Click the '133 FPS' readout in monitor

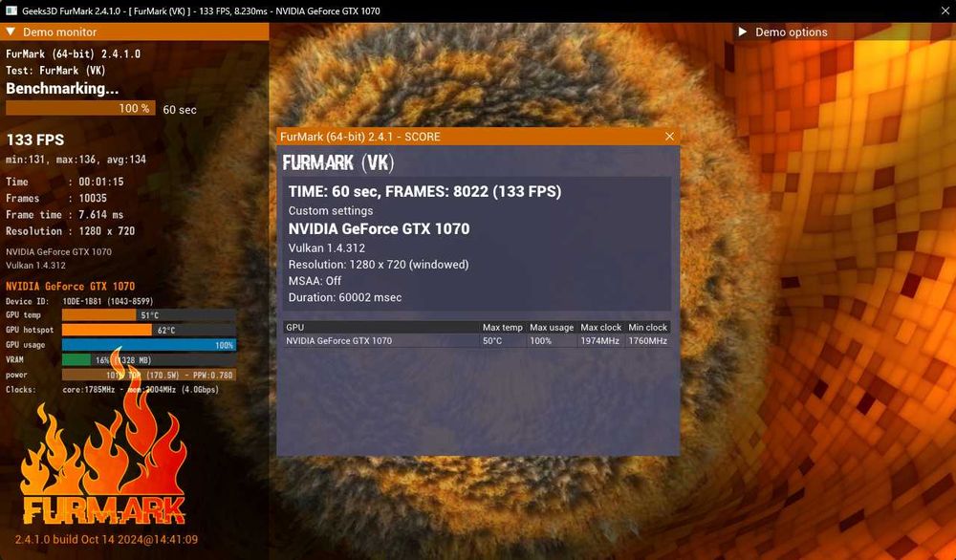(x=35, y=140)
